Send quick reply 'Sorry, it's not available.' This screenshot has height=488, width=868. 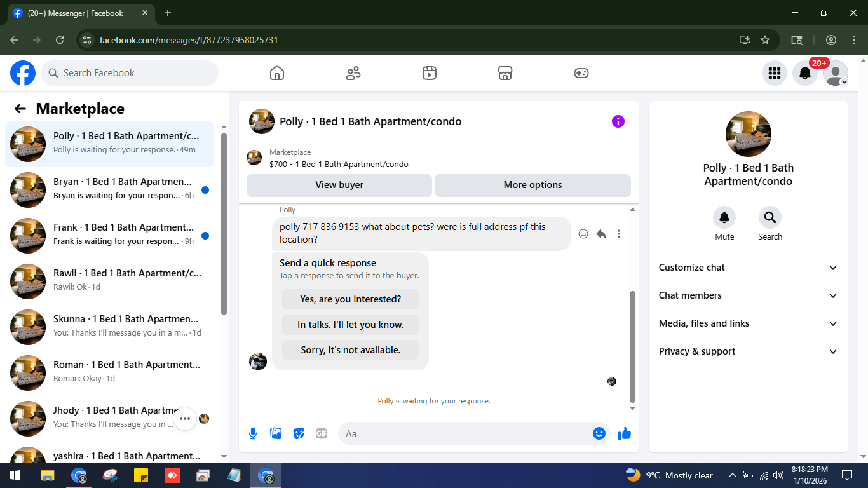point(350,350)
